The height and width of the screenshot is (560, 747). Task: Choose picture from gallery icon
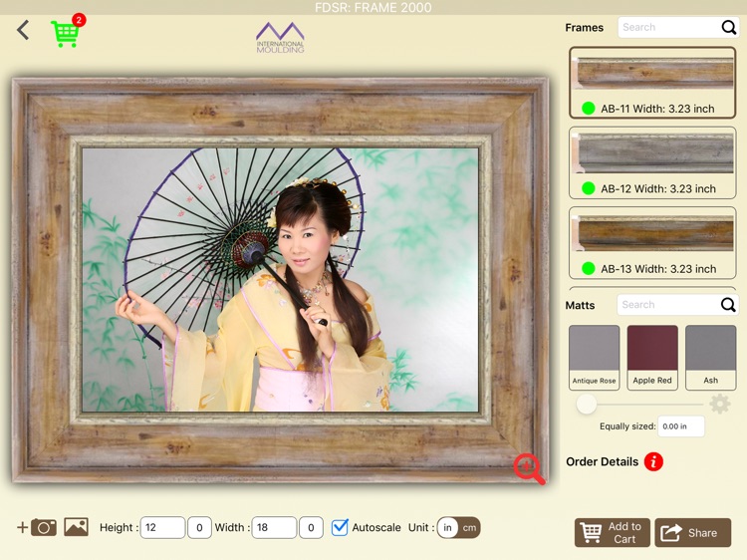tap(76, 527)
